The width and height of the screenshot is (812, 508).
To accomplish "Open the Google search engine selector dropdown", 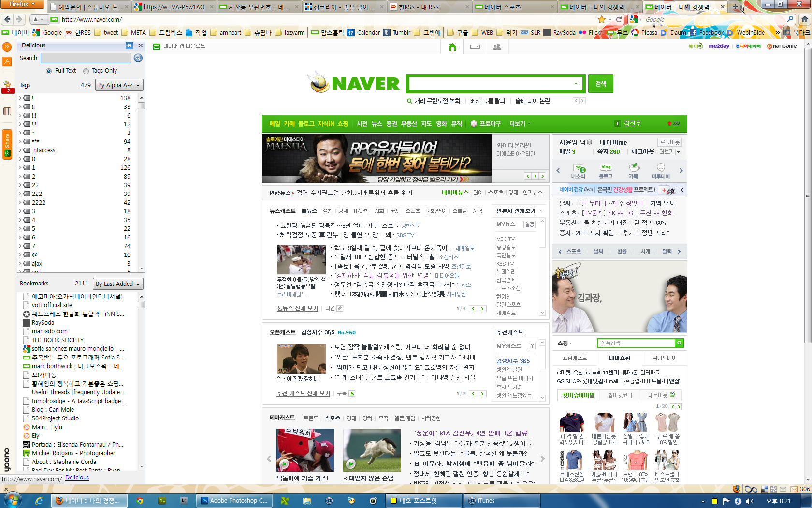I will tap(636, 19).
